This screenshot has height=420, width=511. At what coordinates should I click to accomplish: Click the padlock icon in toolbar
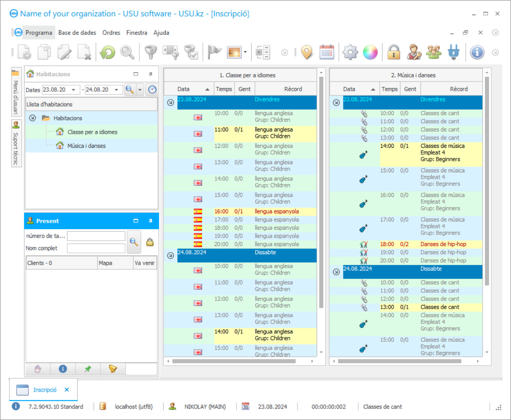pos(394,52)
